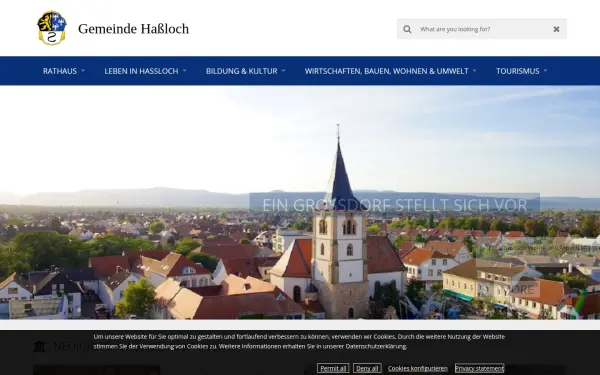
Task: Expand the Tourismus dropdown arrow
Action: pyautogui.click(x=546, y=71)
